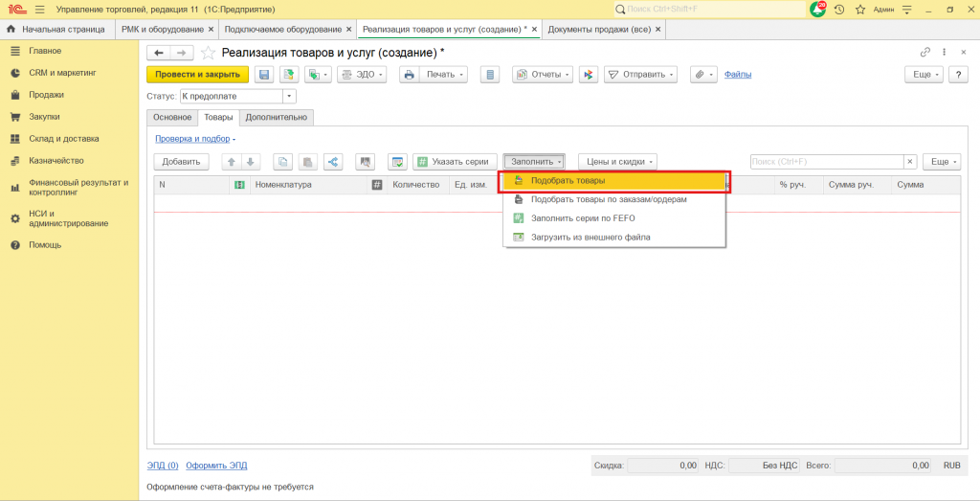Click the Оформить ЭПД link
Screen dimensions: 980x501
coord(216,466)
